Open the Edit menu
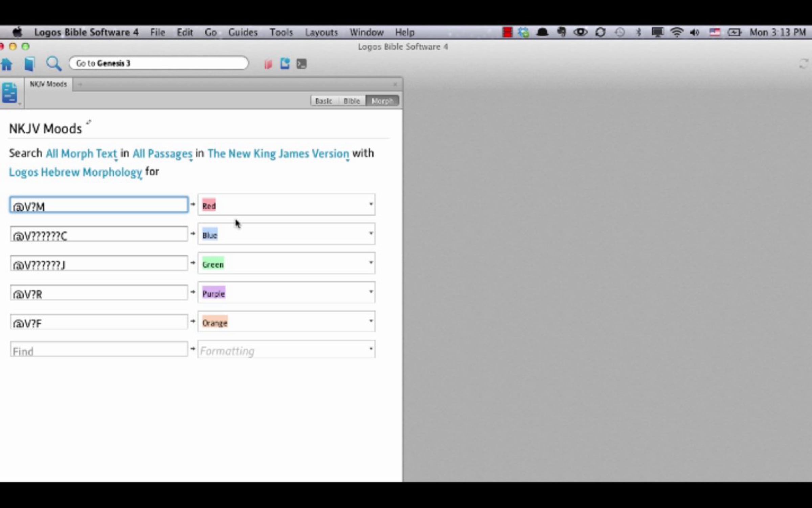 [185, 33]
